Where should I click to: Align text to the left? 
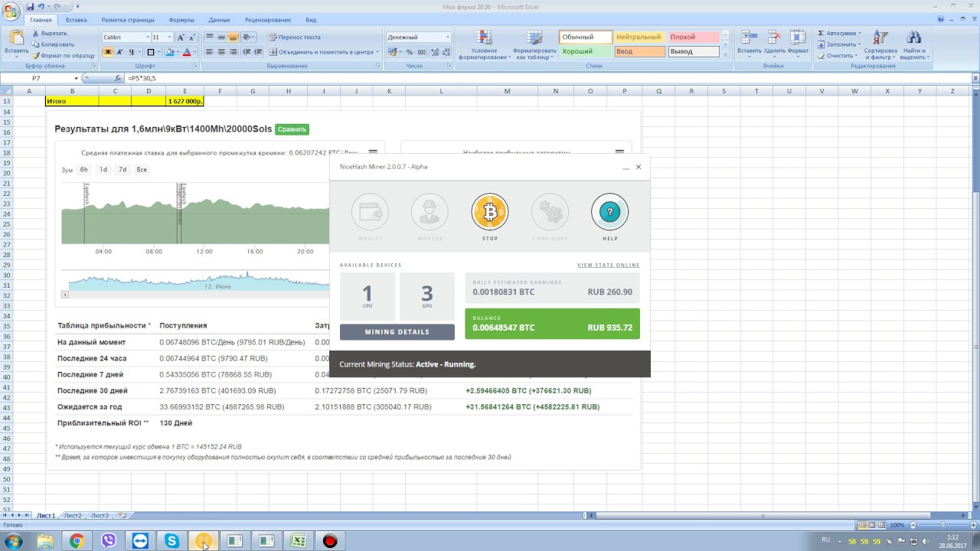(210, 52)
